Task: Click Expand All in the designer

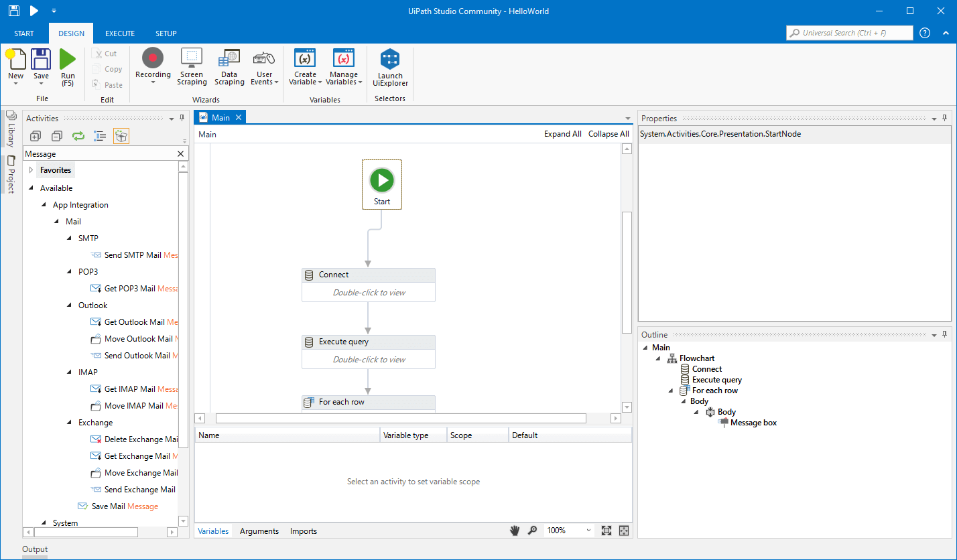Action: tap(562, 134)
